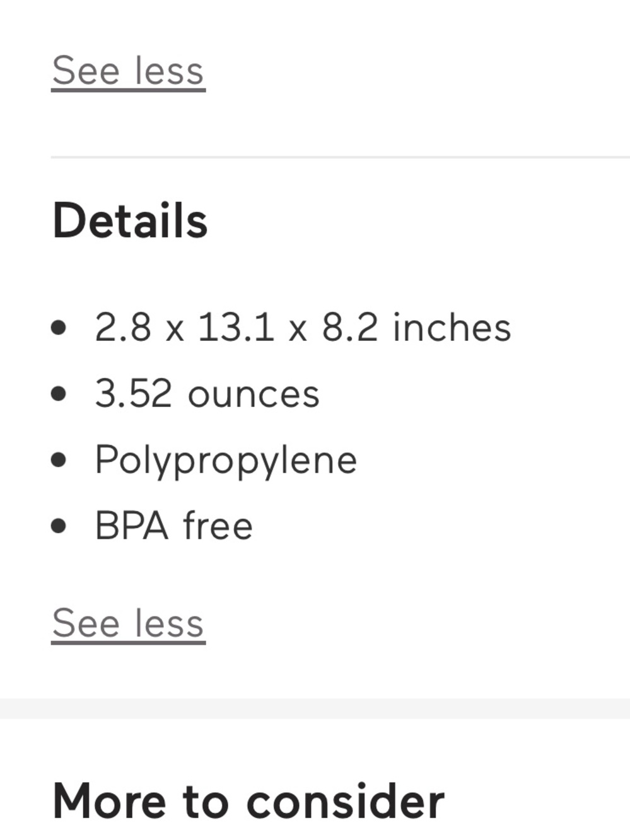
Task: Select the Details section heading
Action: (x=130, y=221)
